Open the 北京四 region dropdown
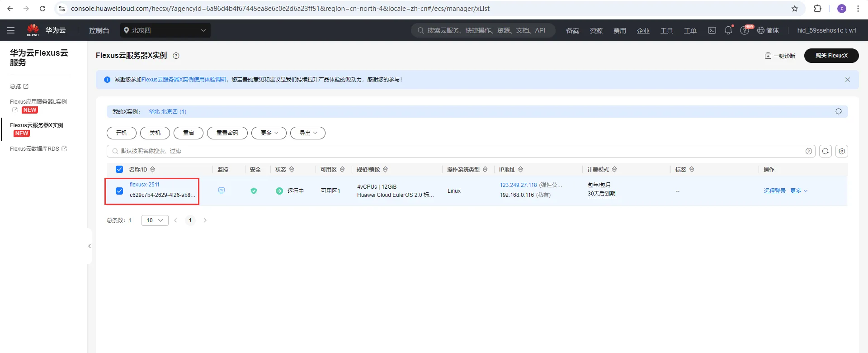The height and width of the screenshot is (353, 868). pyautogui.click(x=165, y=30)
